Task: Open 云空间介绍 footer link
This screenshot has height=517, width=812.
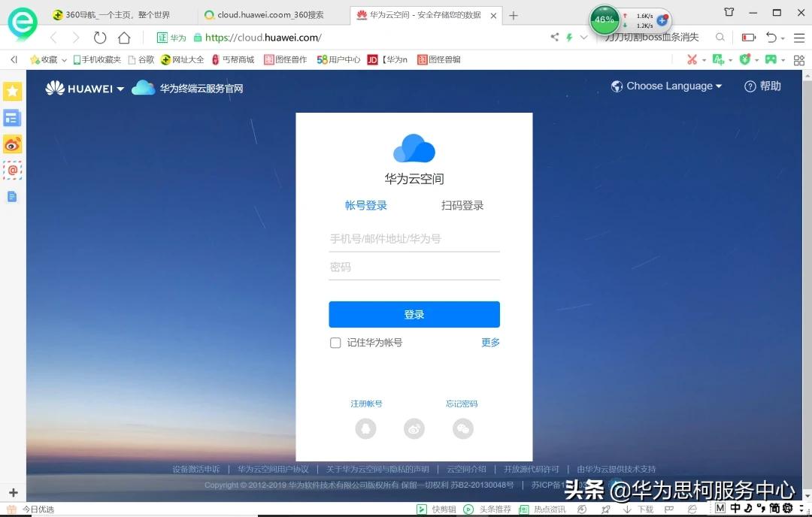Action: (x=467, y=470)
